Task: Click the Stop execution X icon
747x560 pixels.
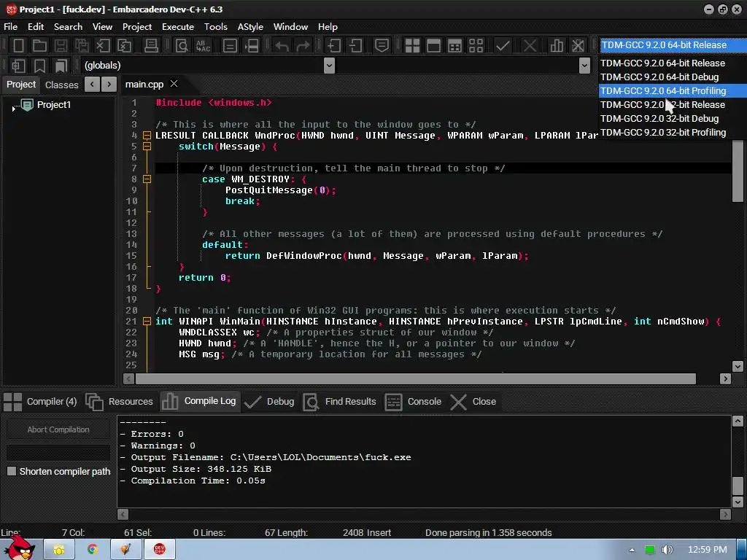Action: click(530, 46)
